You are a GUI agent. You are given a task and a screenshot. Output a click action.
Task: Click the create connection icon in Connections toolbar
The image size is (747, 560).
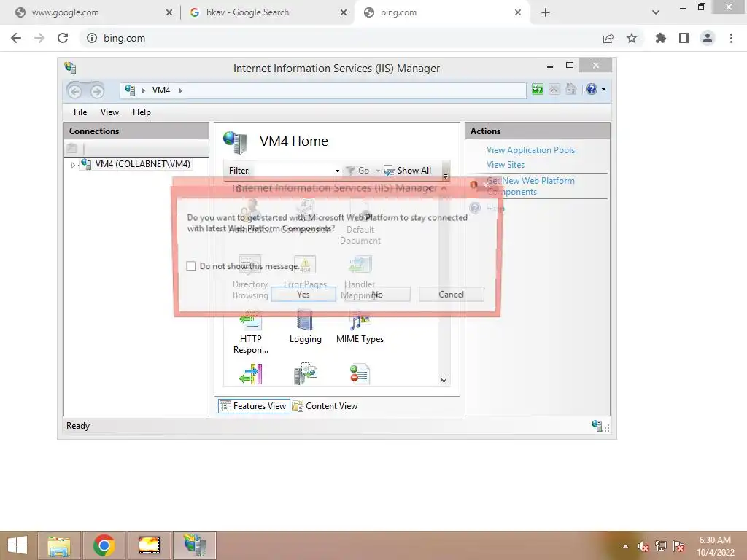coord(72,148)
